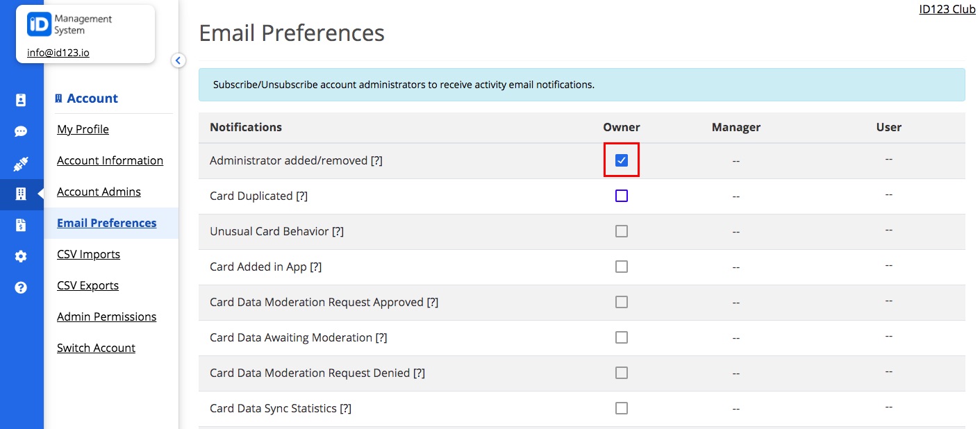Open the billing invoice icon in sidebar

[21, 224]
